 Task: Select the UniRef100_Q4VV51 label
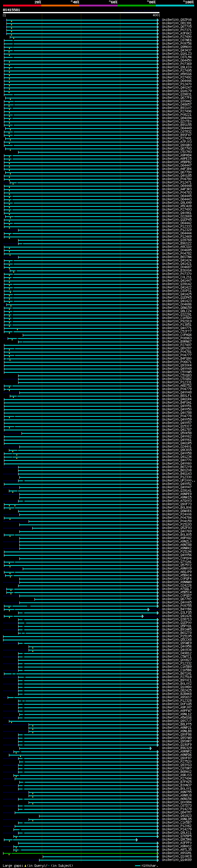(177, 406)
